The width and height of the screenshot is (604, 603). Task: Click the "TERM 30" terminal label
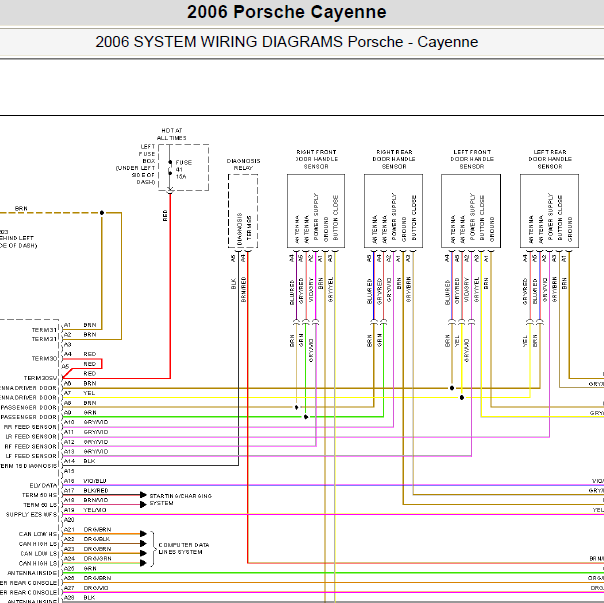point(44,359)
